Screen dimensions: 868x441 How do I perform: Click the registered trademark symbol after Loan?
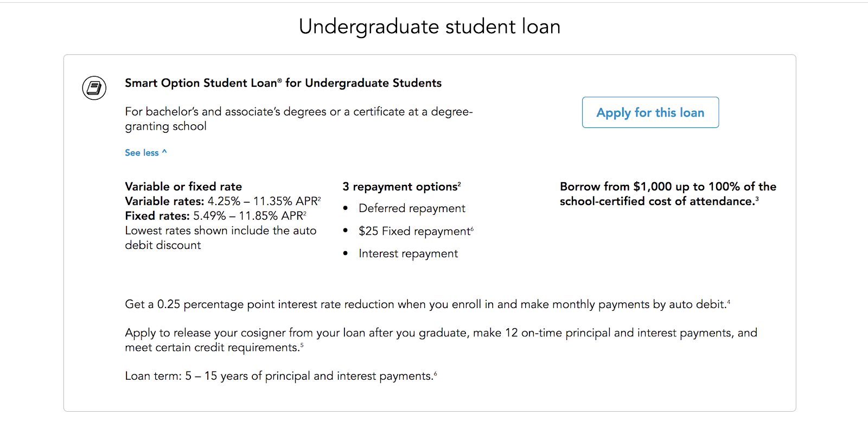(280, 81)
